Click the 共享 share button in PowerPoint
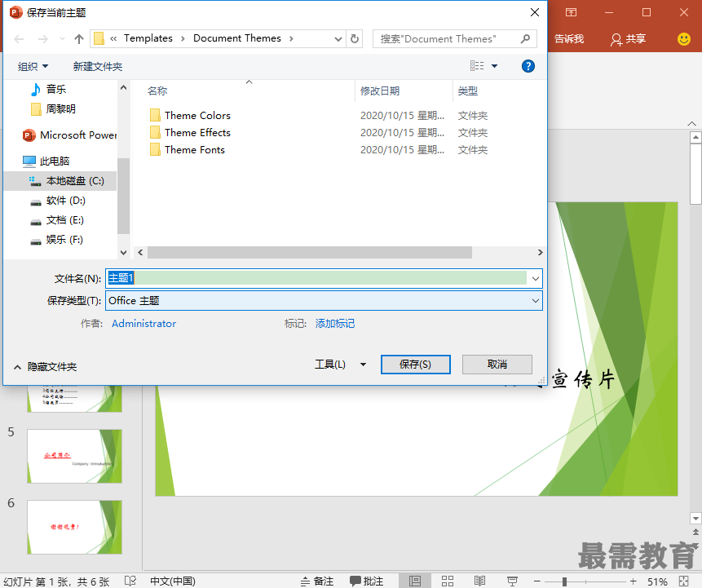 click(629, 39)
